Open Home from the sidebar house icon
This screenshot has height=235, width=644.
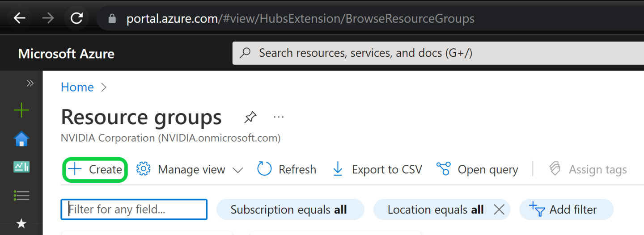[x=21, y=139]
